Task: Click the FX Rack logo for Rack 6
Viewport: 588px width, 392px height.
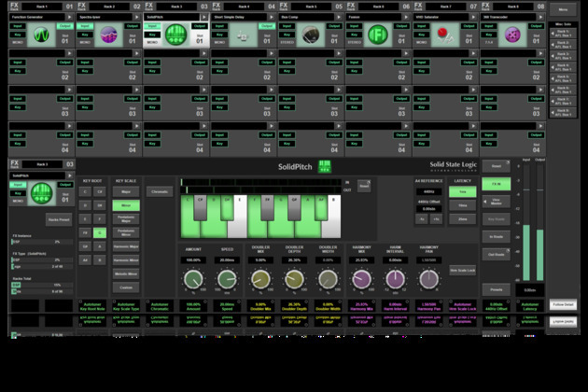Action: click(351, 6)
